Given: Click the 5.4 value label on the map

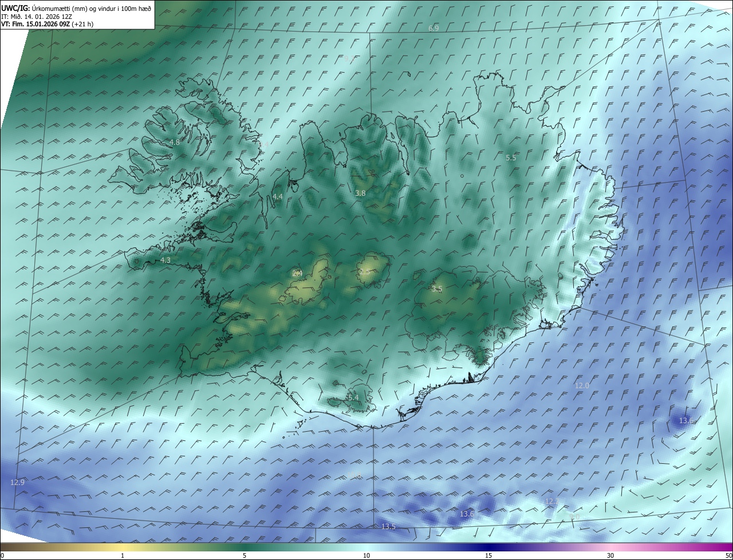Looking at the screenshot, I should pos(353,397).
